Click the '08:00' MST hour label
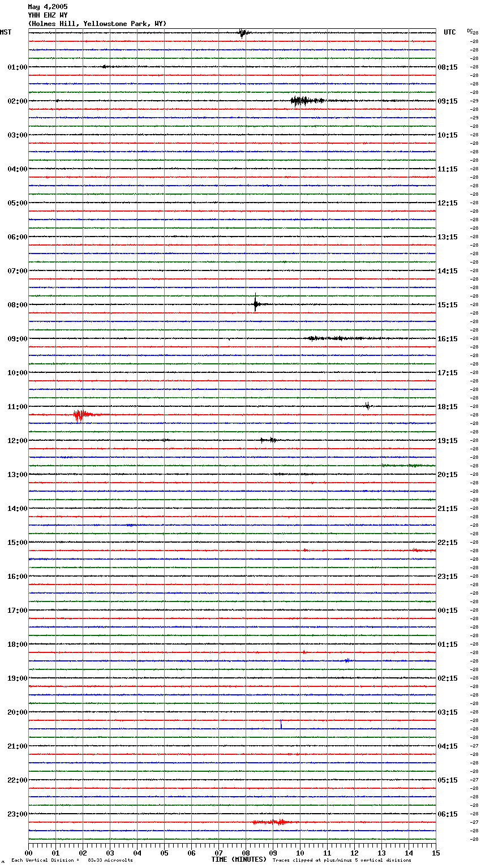The height and width of the screenshot is (868, 481). click(17, 305)
